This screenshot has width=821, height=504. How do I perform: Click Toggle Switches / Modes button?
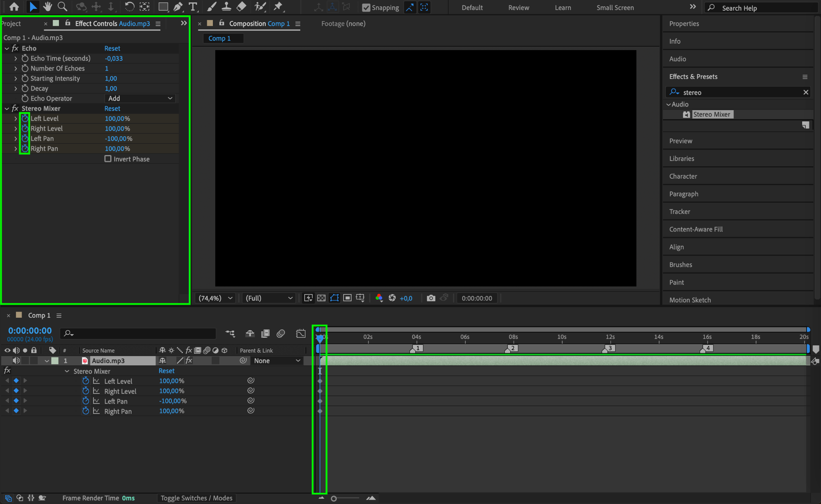click(x=196, y=498)
